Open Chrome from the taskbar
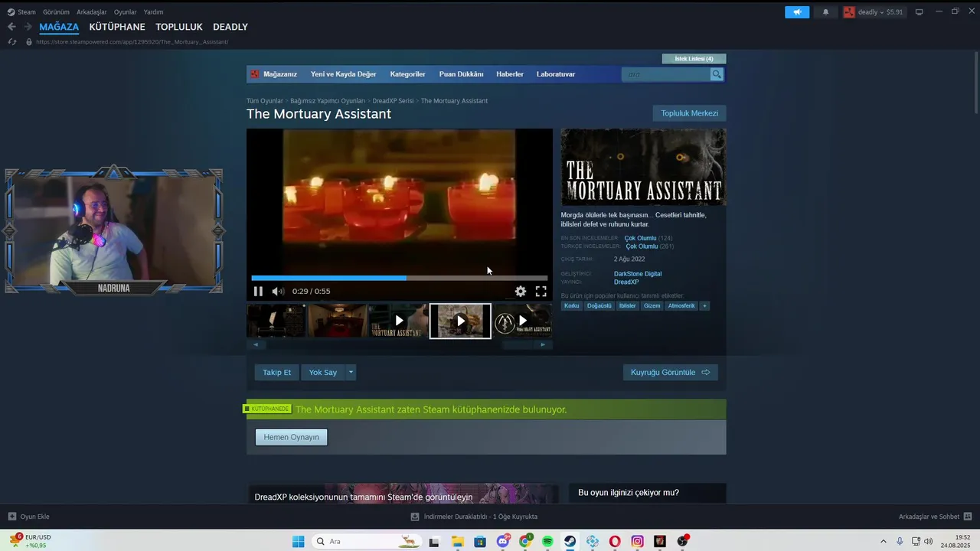Image resolution: width=980 pixels, height=551 pixels. coord(525,541)
